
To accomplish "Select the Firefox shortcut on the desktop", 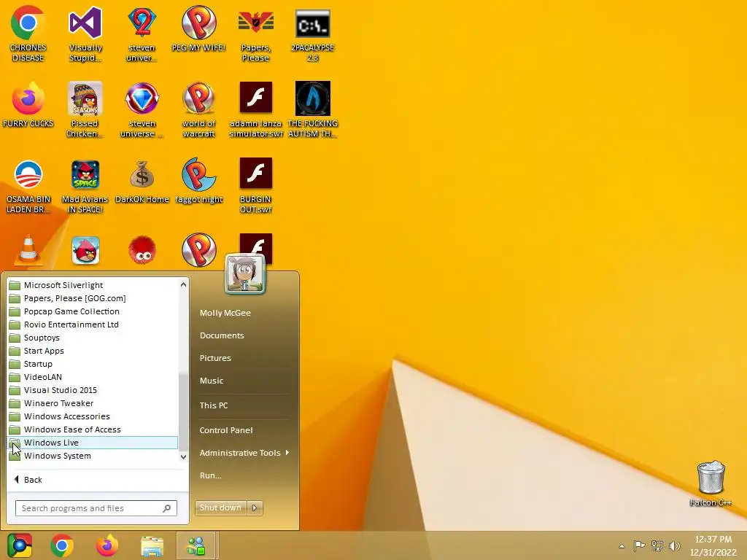I will [x=28, y=105].
